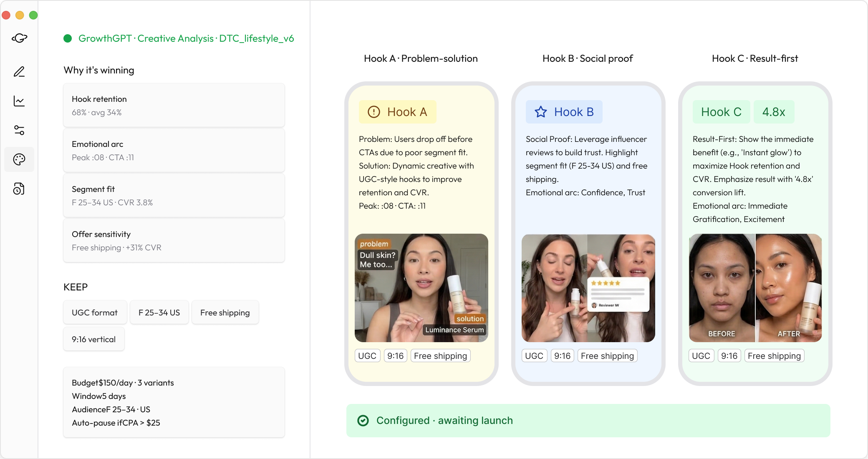Screen dimensions: 868x459
Task: Toggle the 9:16 vertical keep chip
Action: tap(93, 339)
